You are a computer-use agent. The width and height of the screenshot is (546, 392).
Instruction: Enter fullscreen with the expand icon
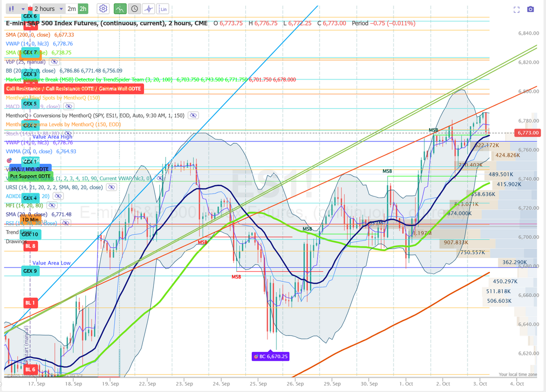[516, 9]
